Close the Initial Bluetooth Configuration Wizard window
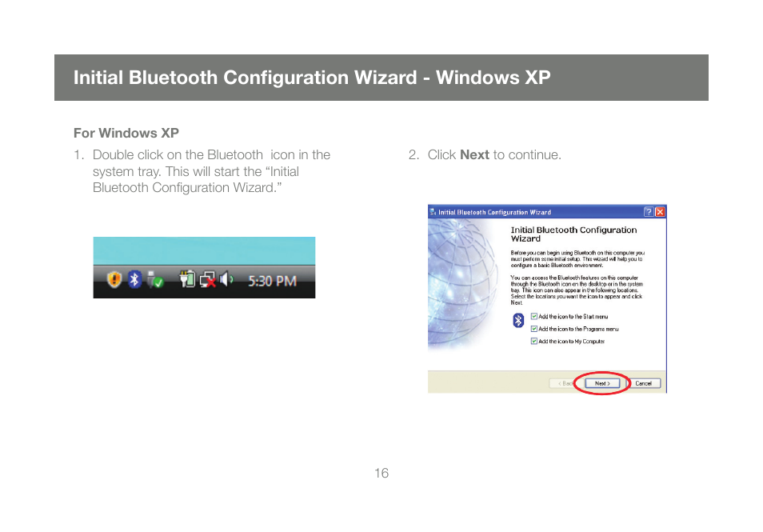The height and width of the screenshot is (532, 763). (x=660, y=212)
